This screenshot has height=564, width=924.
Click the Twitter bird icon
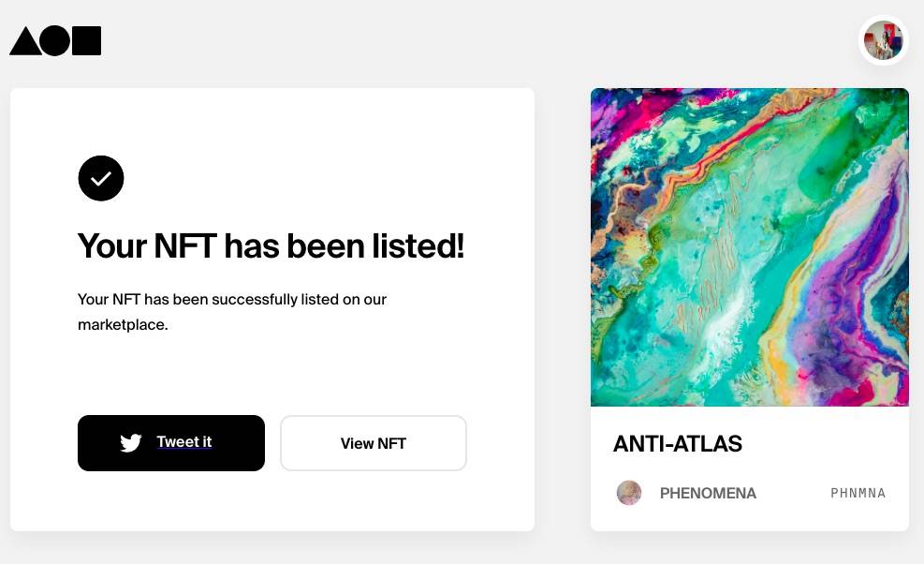pyautogui.click(x=131, y=442)
